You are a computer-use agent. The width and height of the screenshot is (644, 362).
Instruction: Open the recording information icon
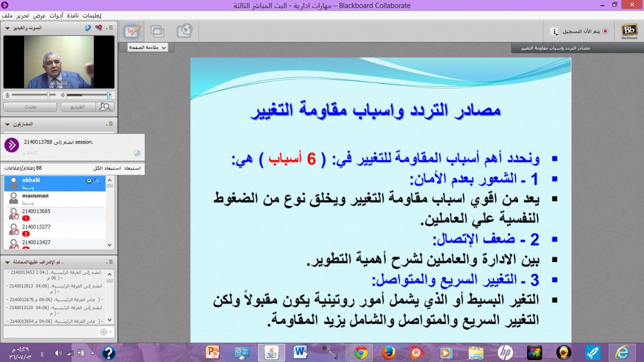tap(555, 31)
